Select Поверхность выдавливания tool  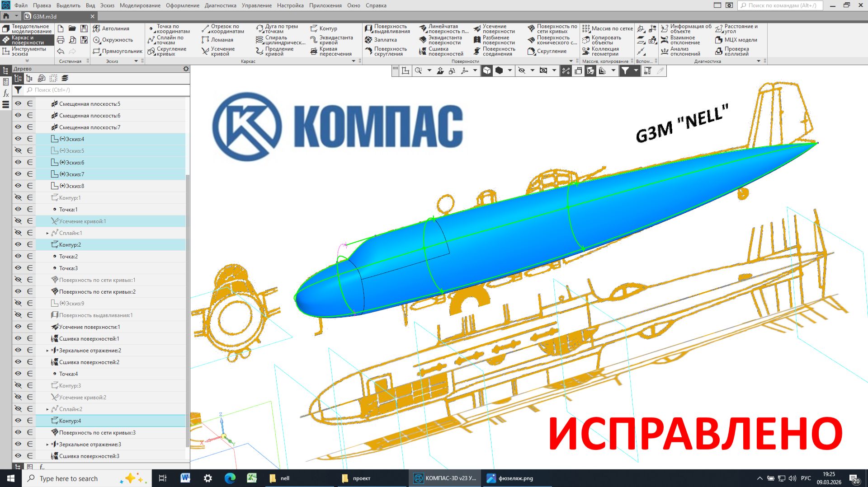(x=388, y=28)
